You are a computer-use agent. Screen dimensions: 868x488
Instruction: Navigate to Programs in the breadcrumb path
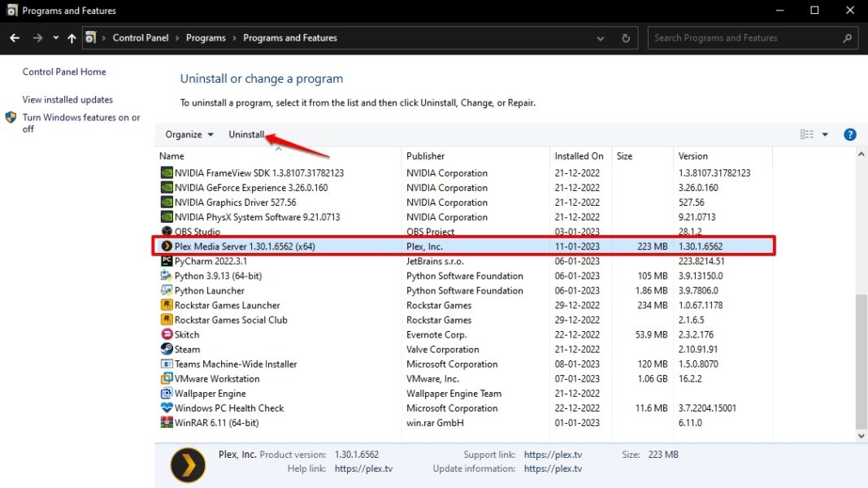[x=206, y=37]
